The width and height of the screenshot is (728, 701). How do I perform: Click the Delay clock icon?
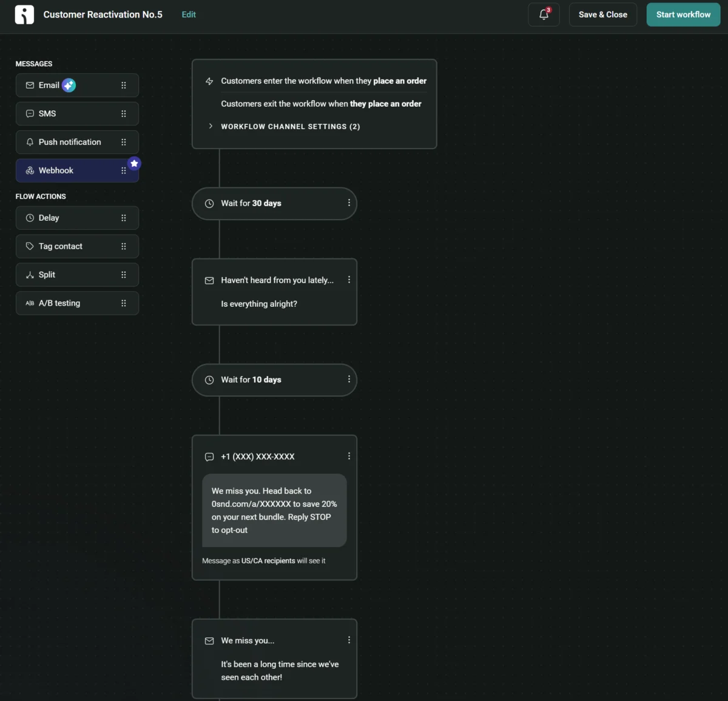pos(30,218)
